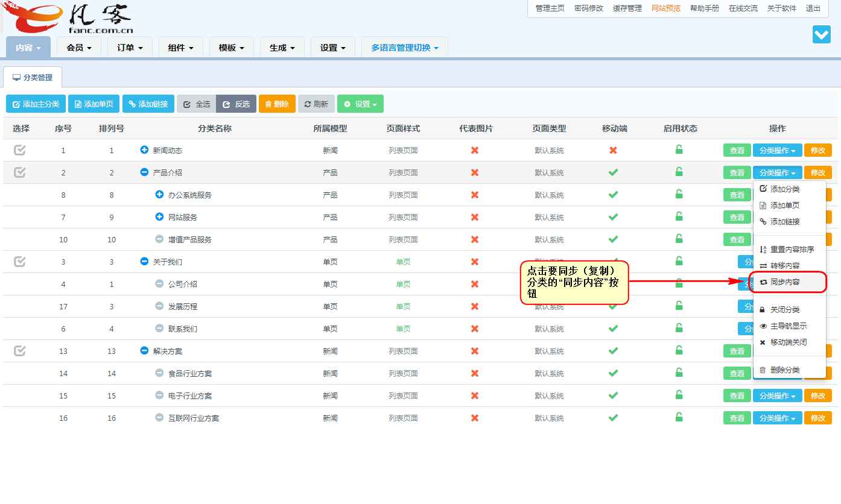Click 修改 button for 新闻动态
The height and width of the screenshot is (504, 841).
pos(818,150)
